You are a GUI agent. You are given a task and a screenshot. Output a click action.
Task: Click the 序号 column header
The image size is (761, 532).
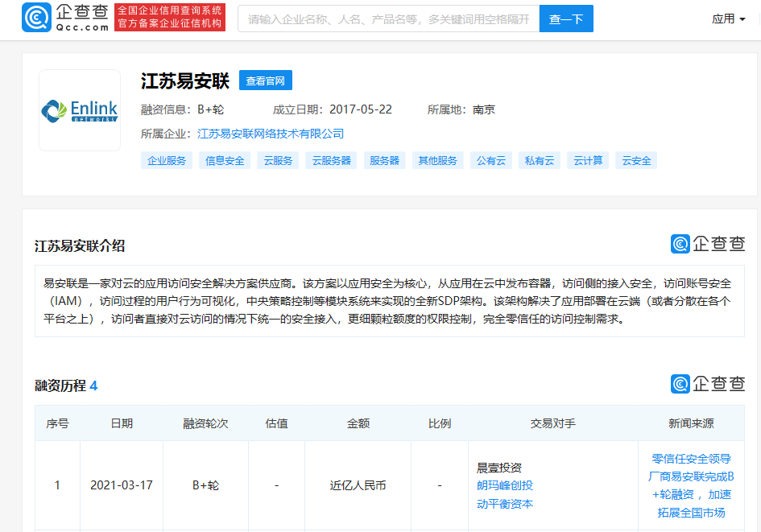click(x=57, y=423)
